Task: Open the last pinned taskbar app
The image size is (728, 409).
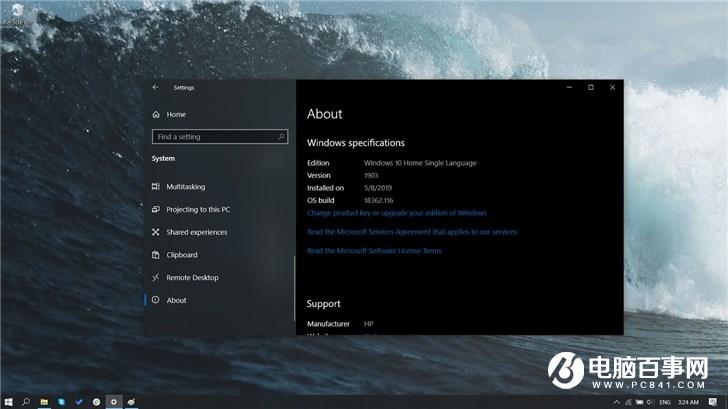Action: coord(131,402)
